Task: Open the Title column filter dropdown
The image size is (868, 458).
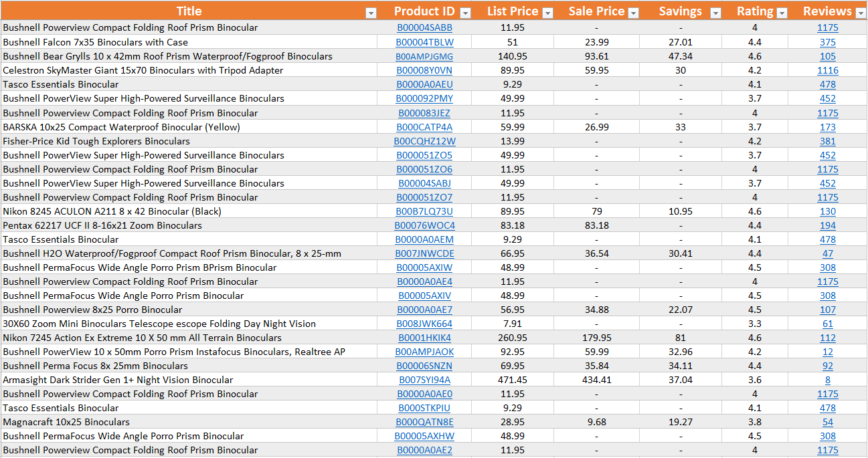Action: coord(371,13)
